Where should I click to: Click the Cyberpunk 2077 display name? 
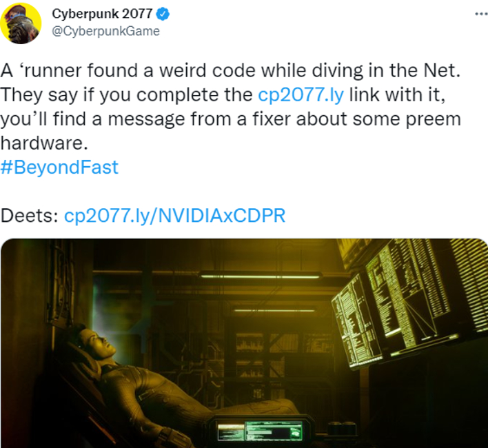[x=102, y=14]
